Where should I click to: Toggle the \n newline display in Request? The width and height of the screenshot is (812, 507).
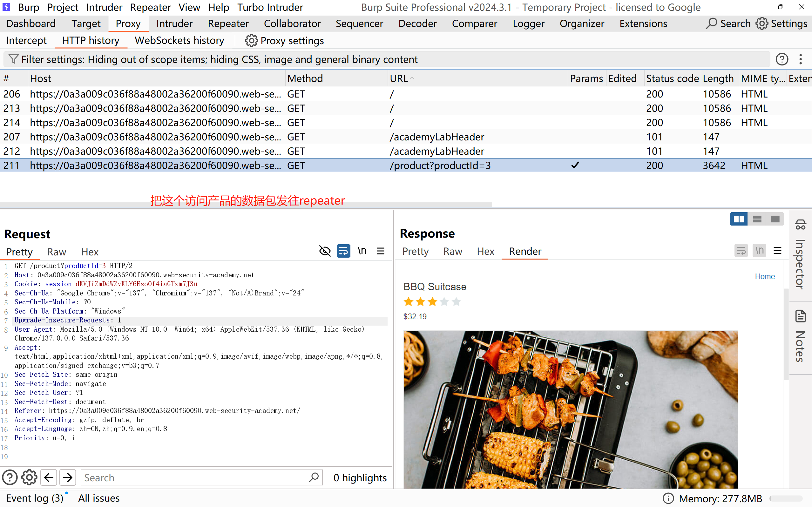point(362,251)
